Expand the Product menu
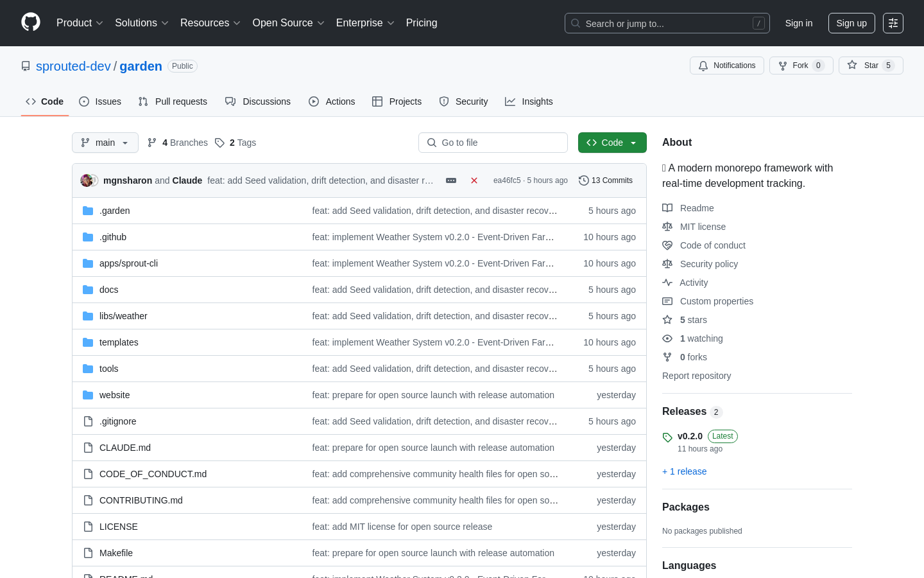924x578 pixels. tap(80, 23)
